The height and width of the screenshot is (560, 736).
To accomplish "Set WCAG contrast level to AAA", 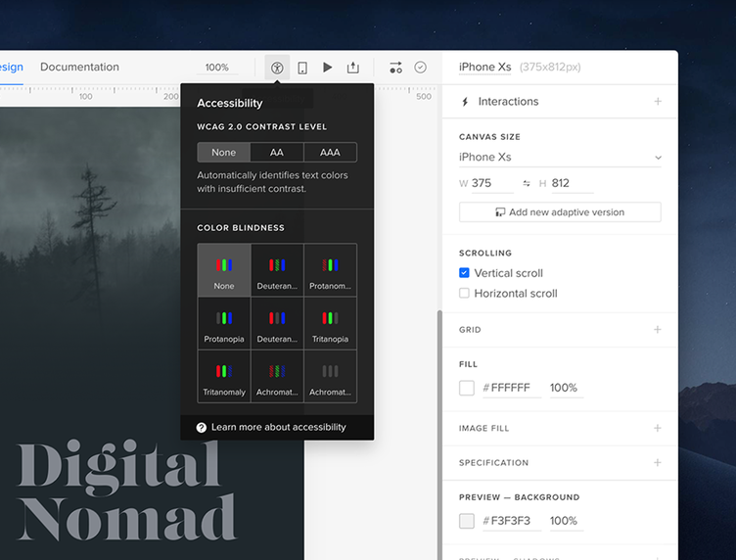I will 330,152.
